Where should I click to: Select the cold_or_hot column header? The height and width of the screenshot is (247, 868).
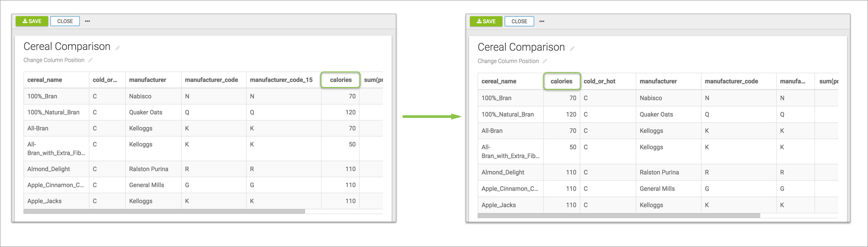[599, 81]
